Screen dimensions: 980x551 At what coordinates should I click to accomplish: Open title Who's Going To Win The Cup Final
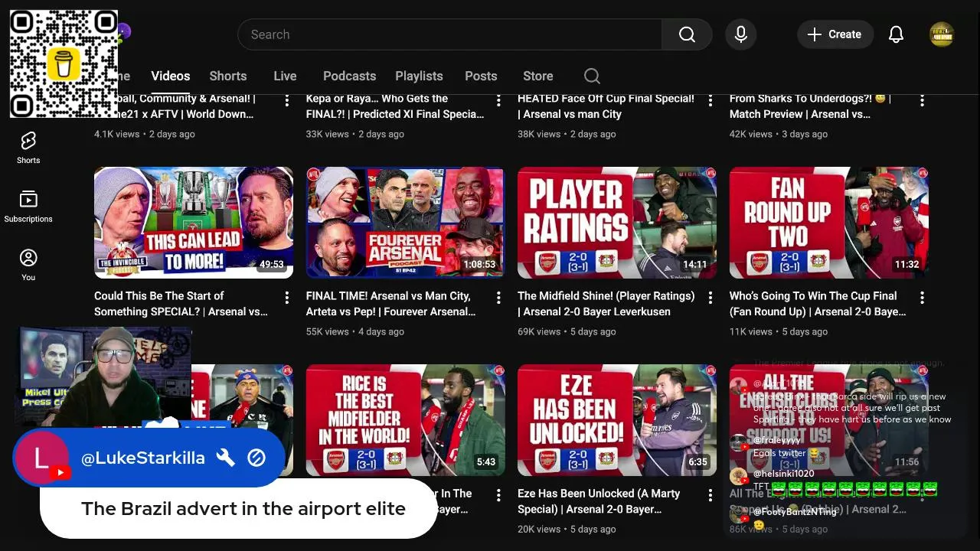[818, 304]
